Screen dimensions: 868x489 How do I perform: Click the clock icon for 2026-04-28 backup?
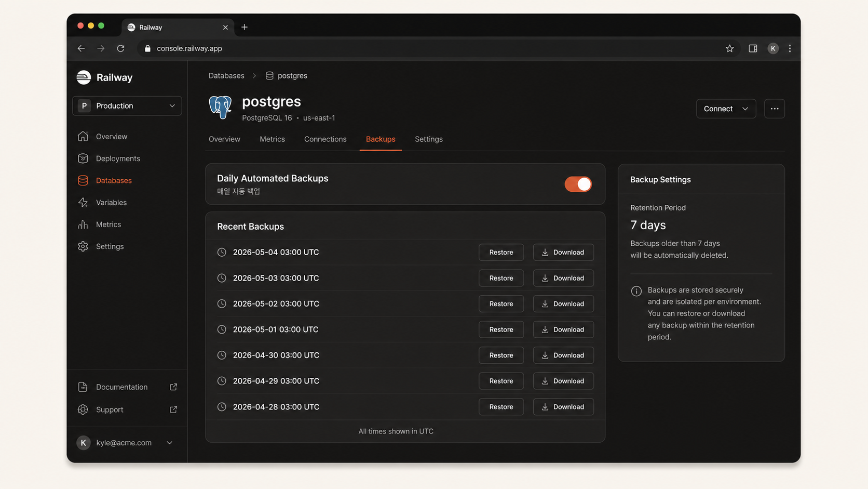(x=222, y=407)
